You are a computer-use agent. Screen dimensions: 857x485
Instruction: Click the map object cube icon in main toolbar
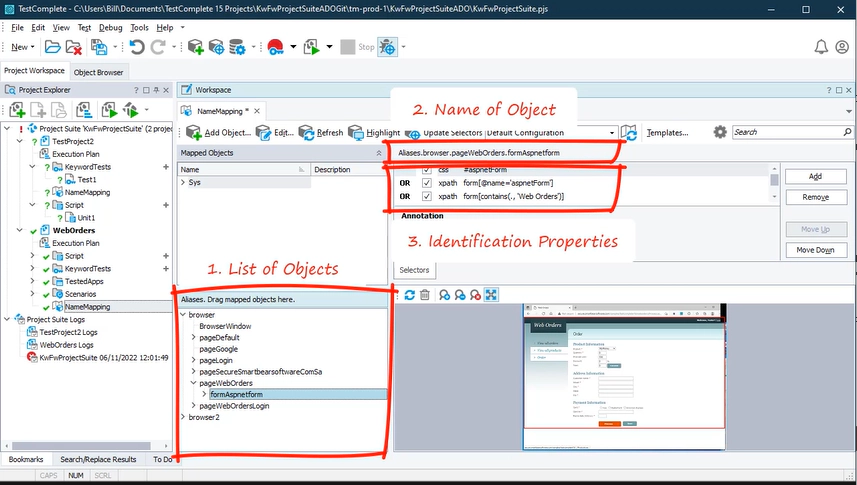pos(195,47)
